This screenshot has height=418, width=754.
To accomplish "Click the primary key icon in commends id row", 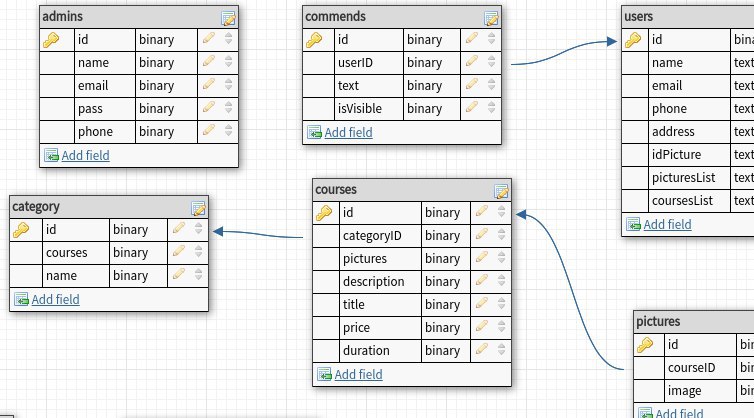I will click(x=314, y=39).
